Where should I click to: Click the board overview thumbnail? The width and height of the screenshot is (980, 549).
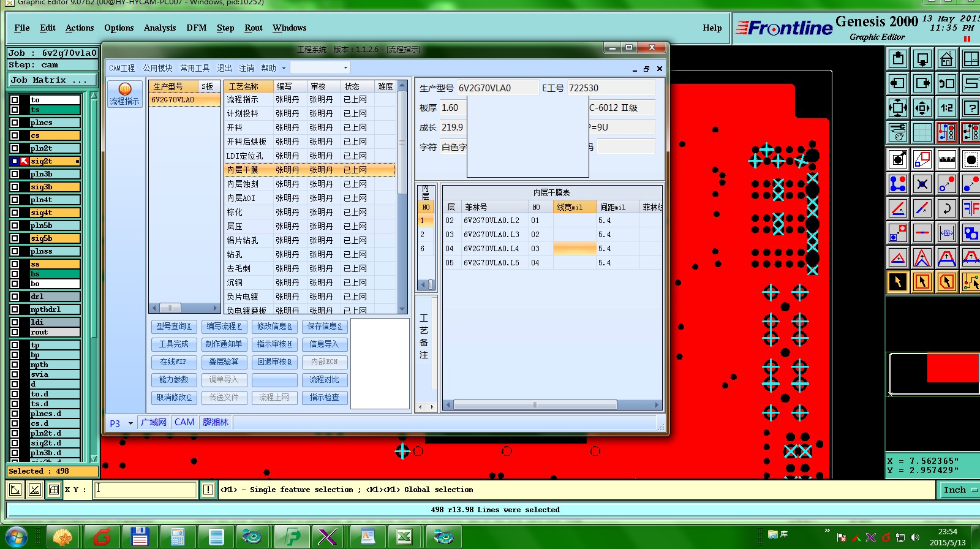(933, 374)
